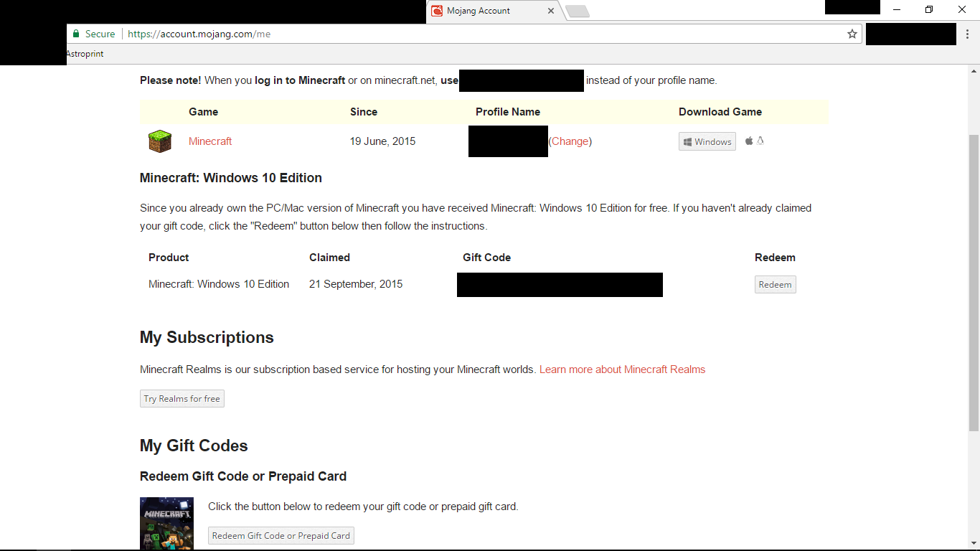Bookmark page with the star icon

coord(852,34)
